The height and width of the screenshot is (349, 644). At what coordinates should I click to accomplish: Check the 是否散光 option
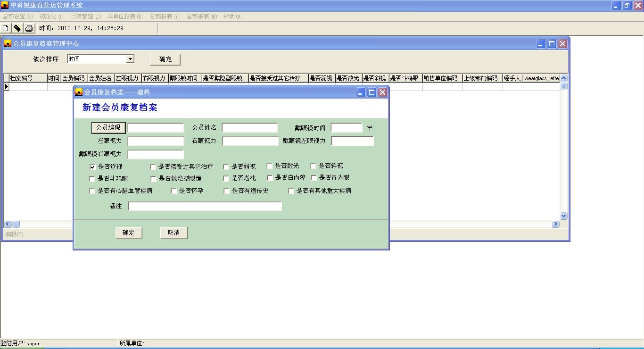pos(269,166)
